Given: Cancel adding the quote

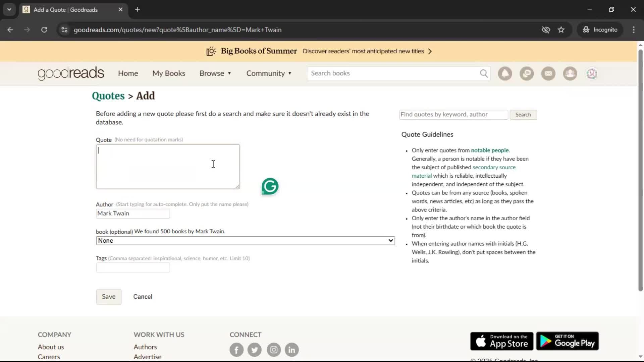Looking at the screenshot, I should click(x=143, y=297).
